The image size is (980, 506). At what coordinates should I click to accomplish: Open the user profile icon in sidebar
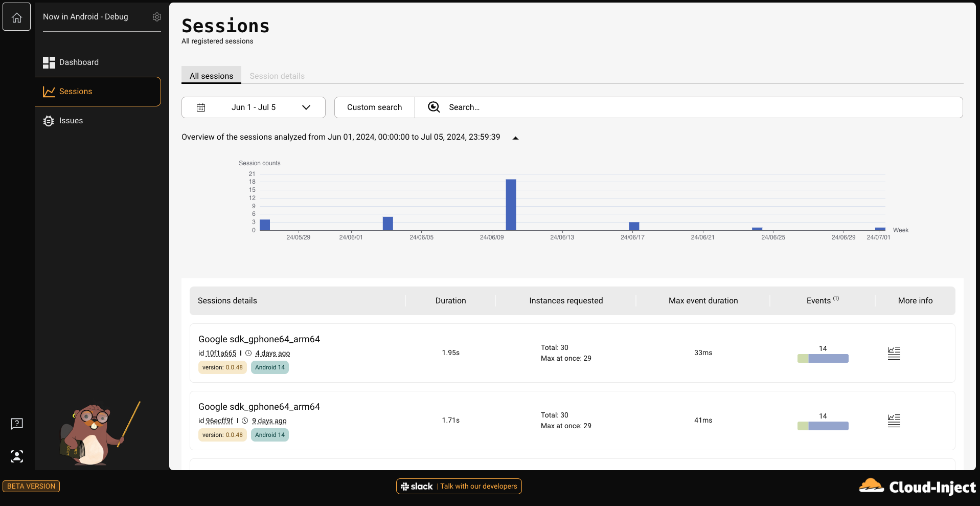[x=17, y=456]
